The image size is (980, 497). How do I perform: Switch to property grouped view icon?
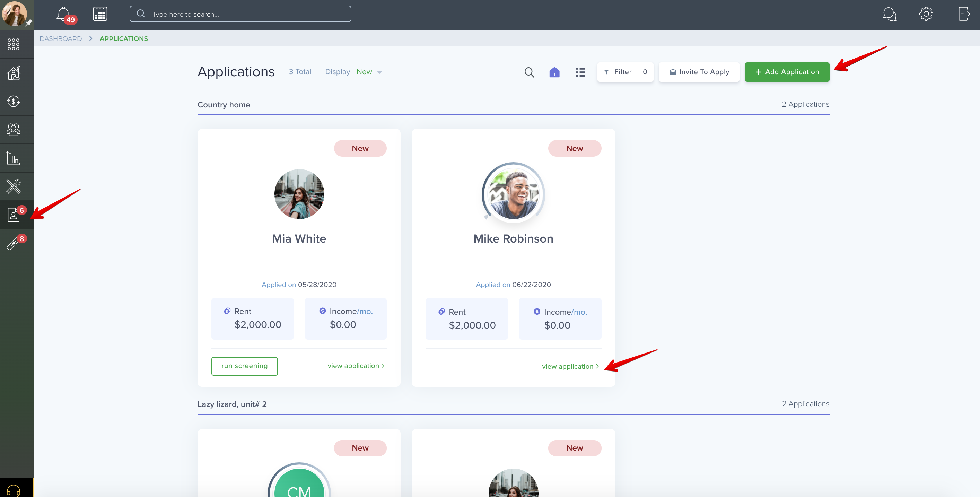click(554, 72)
